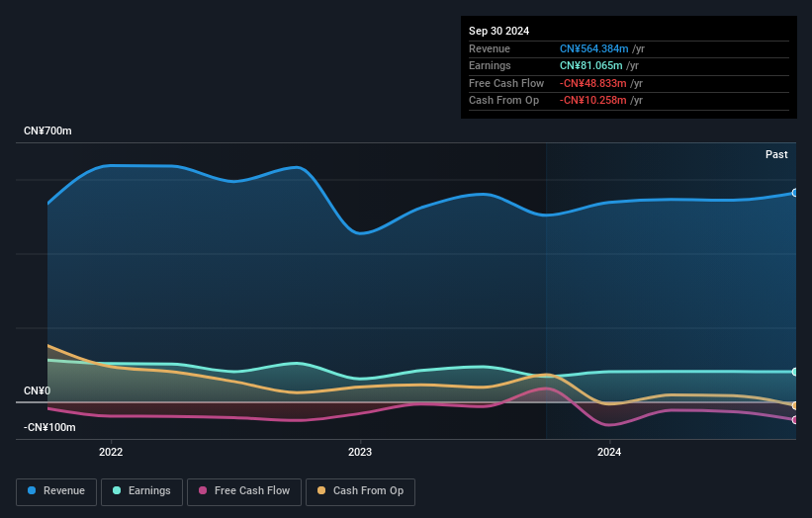The image size is (812, 518).
Task: Click the CN¥700m y-axis label
Action: [47, 130]
